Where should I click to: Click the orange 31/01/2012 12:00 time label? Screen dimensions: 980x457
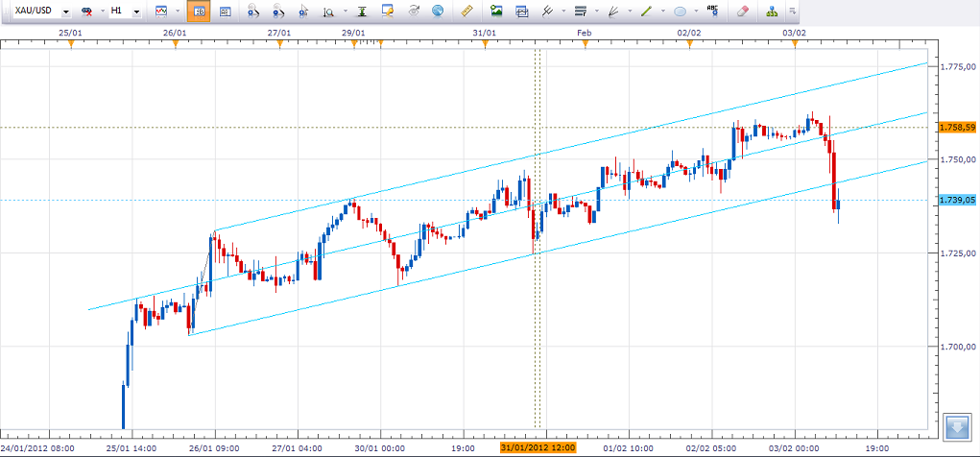[538, 447]
